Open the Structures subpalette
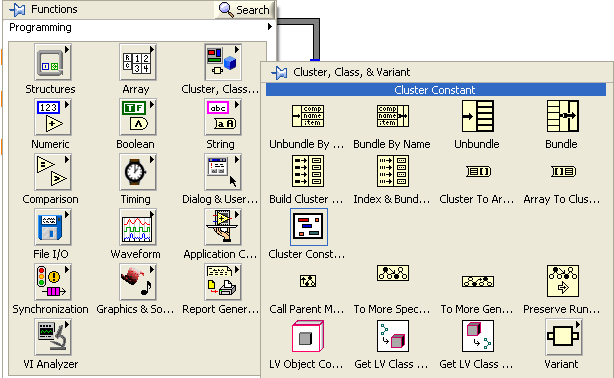The image size is (614, 378). (52, 62)
